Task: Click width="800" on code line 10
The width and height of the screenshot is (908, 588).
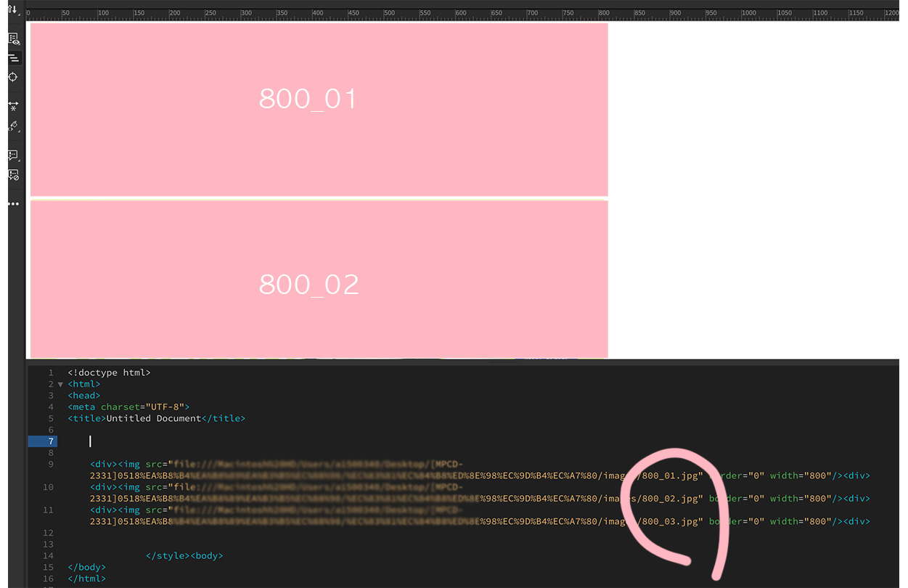Action: pyautogui.click(x=801, y=499)
